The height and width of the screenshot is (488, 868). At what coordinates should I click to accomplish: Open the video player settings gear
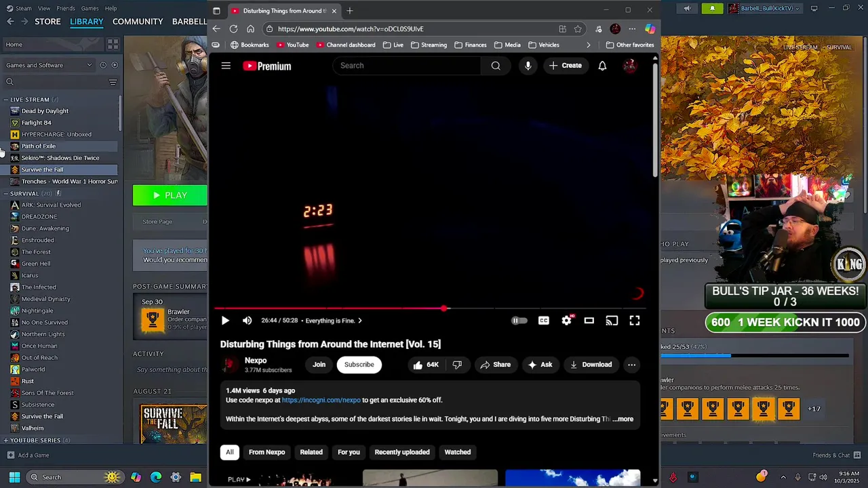click(x=566, y=321)
